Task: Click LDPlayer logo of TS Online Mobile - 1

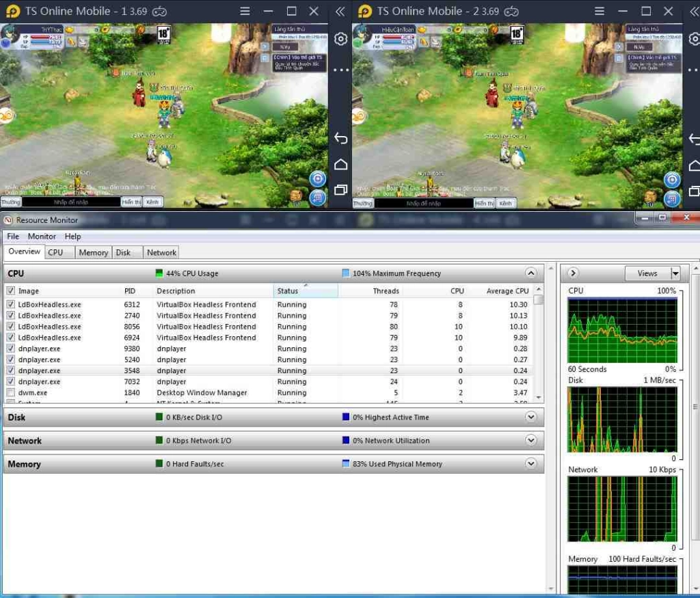Action: pyautogui.click(x=12, y=11)
